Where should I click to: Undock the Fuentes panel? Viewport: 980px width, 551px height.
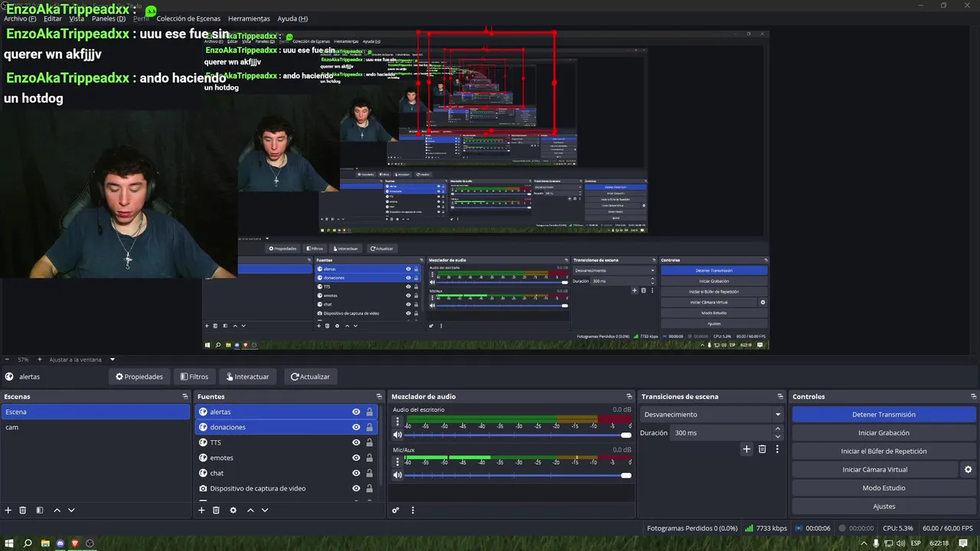tap(378, 396)
